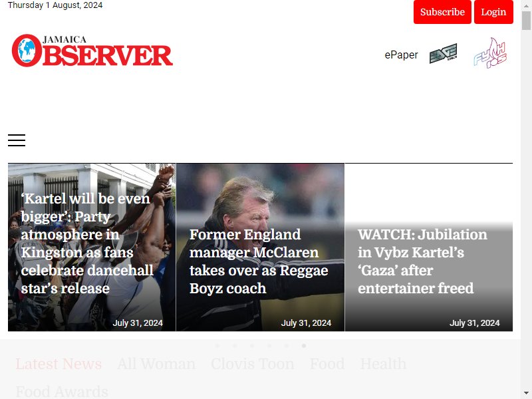The height and width of the screenshot is (399, 532).
Task: Click the July 31, 2024 date on the Kartel party story
Action: click(138, 323)
